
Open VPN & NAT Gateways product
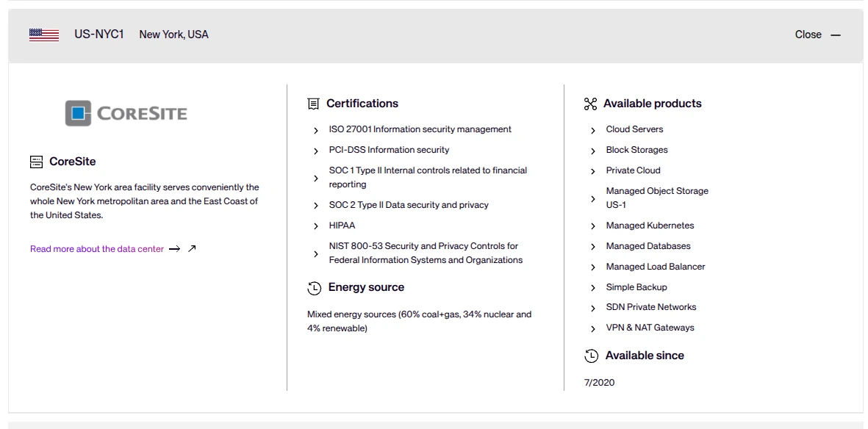[650, 327]
